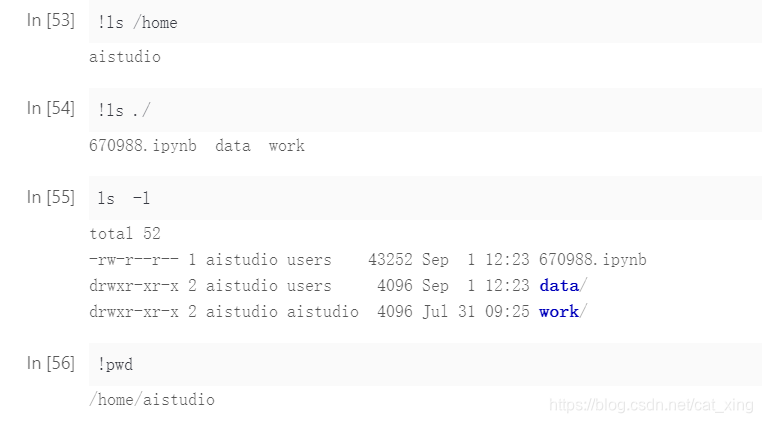Select the In [53] cell prompt
Viewport: 762px width, 423px height.
(51, 20)
